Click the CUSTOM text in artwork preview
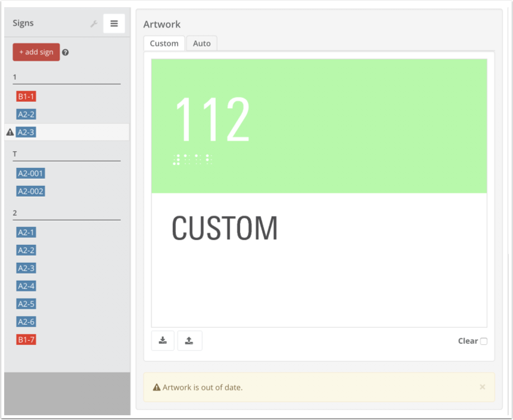This screenshot has width=513, height=420. [x=225, y=228]
